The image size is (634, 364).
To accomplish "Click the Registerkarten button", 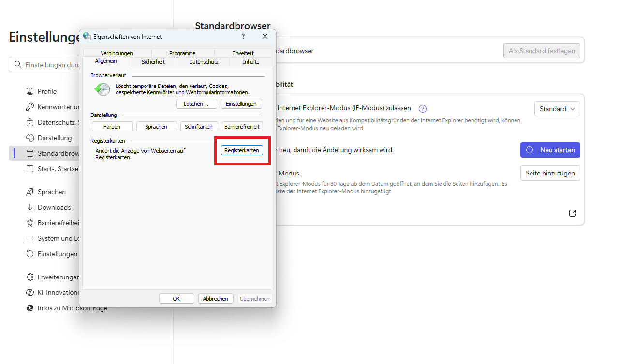I will pyautogui.click(x=242, y=150).
